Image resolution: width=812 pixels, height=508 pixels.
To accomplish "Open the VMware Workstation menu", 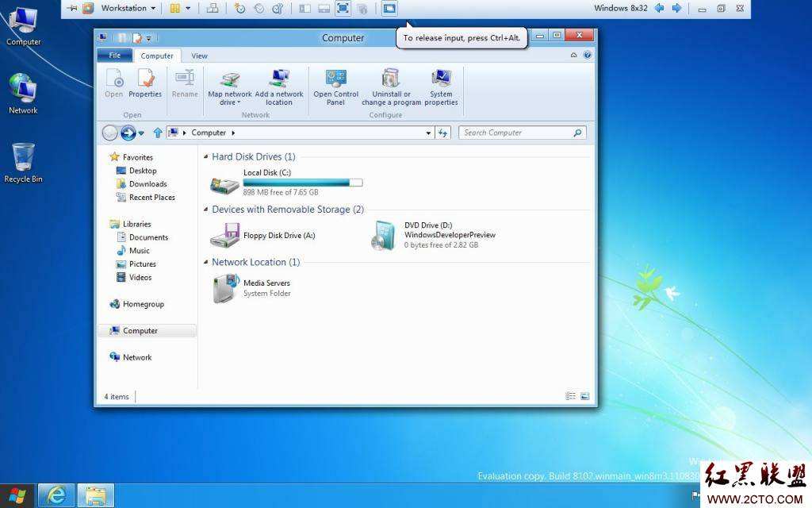I will pyautogui.click(x=128, y=8).
